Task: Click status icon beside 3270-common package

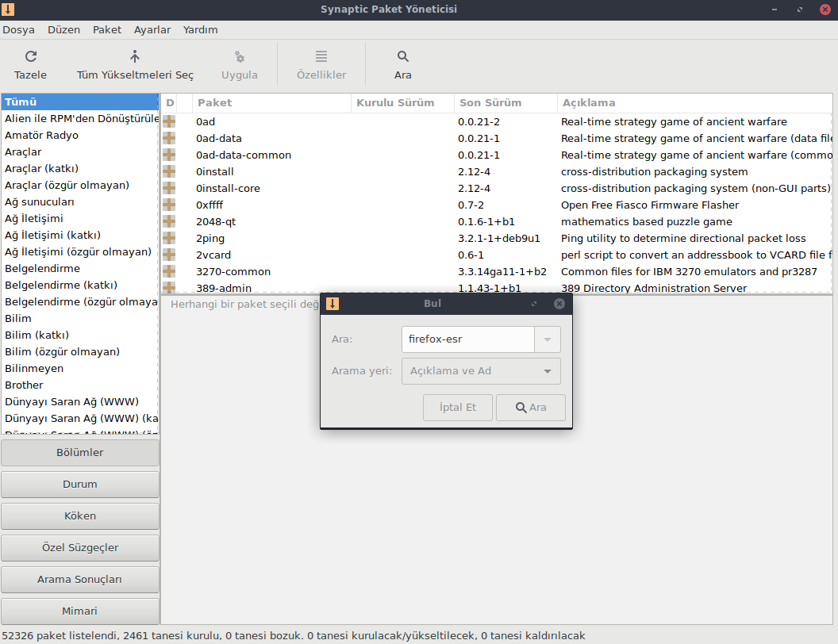Action: [x=169, y=271]
